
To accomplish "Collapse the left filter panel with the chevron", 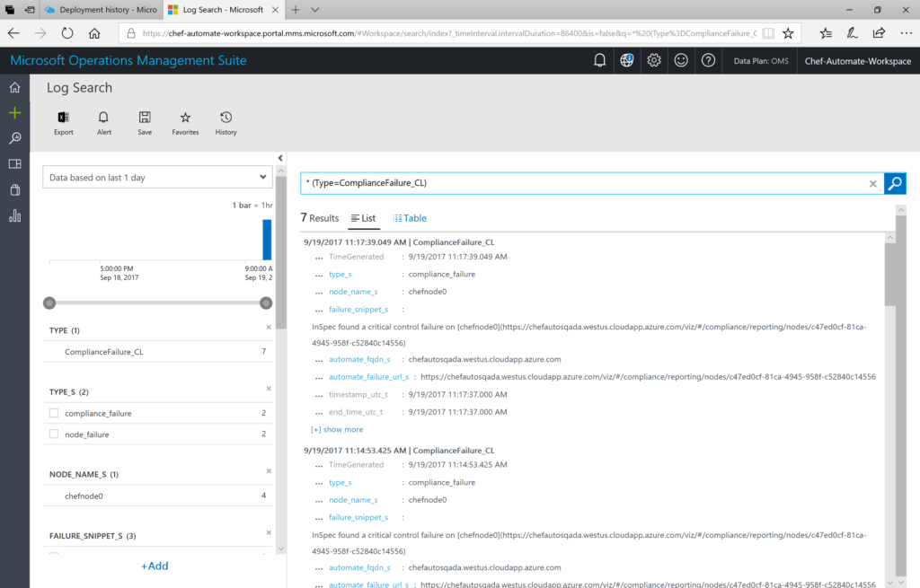I will 279,156.
